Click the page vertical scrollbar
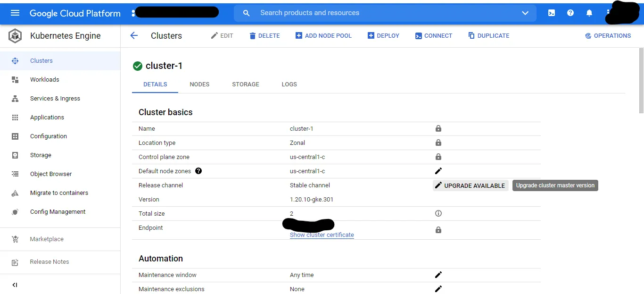Screen dimensions: 644x294 (x=641, y=80)
